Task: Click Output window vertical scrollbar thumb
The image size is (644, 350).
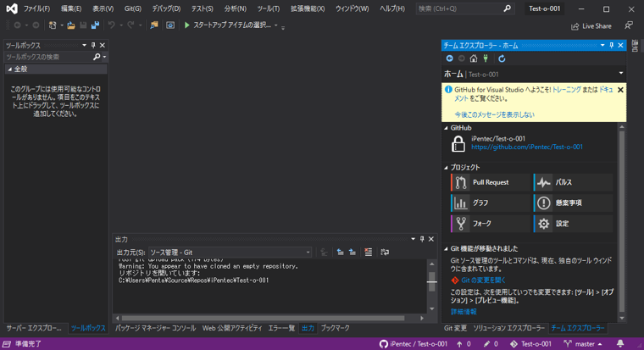Action: [431, 282]
